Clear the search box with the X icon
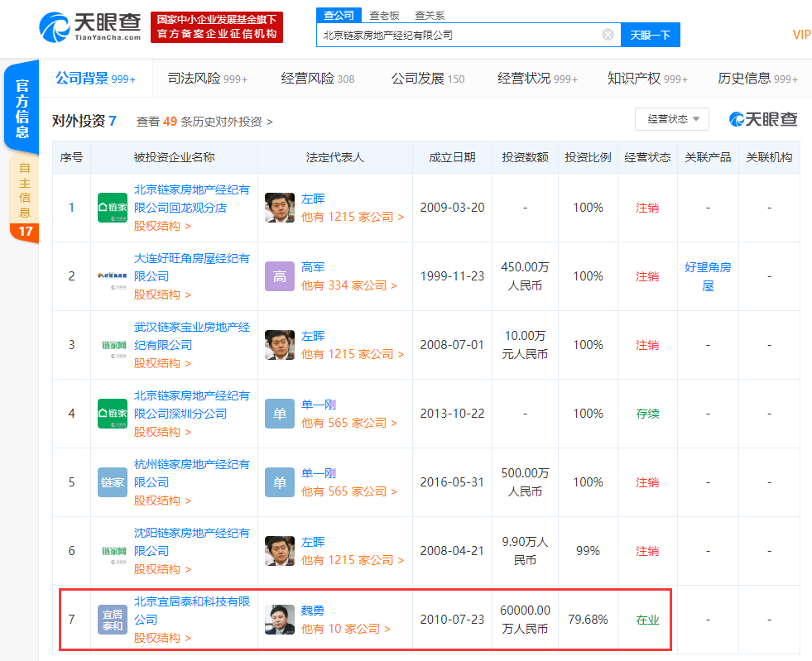Viewport: 812px width, 661px height. (x=608, y=35)
